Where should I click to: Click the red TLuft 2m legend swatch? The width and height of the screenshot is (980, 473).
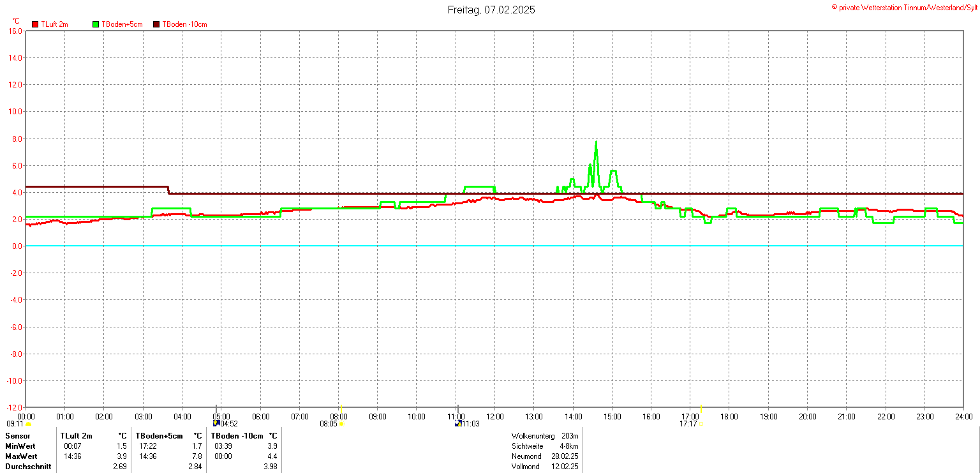pyautogui.click(x=36, y=24)
